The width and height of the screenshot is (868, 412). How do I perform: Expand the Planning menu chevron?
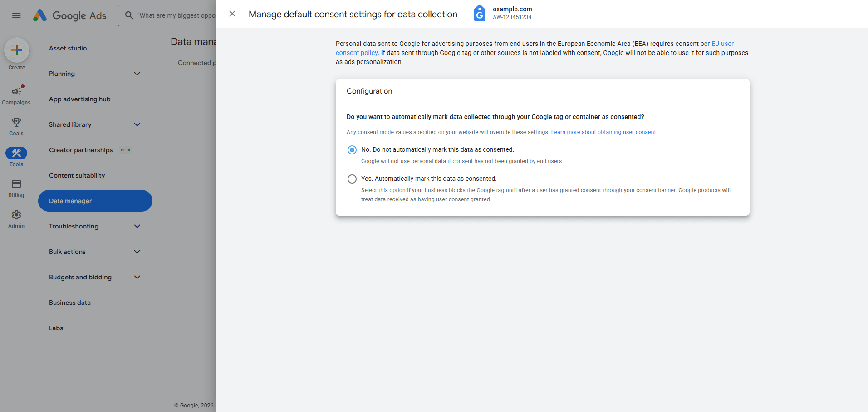[x=137, y=74]
